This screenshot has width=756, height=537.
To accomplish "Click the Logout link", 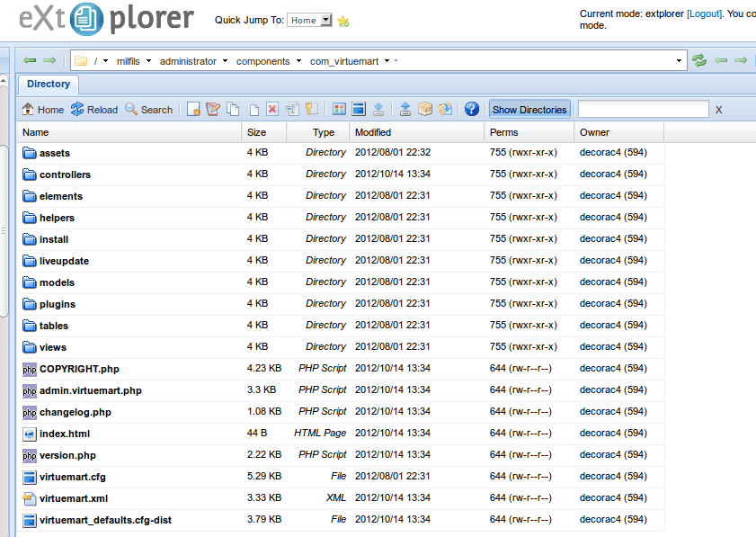I will pyautogui.click(x=704, y=13).
